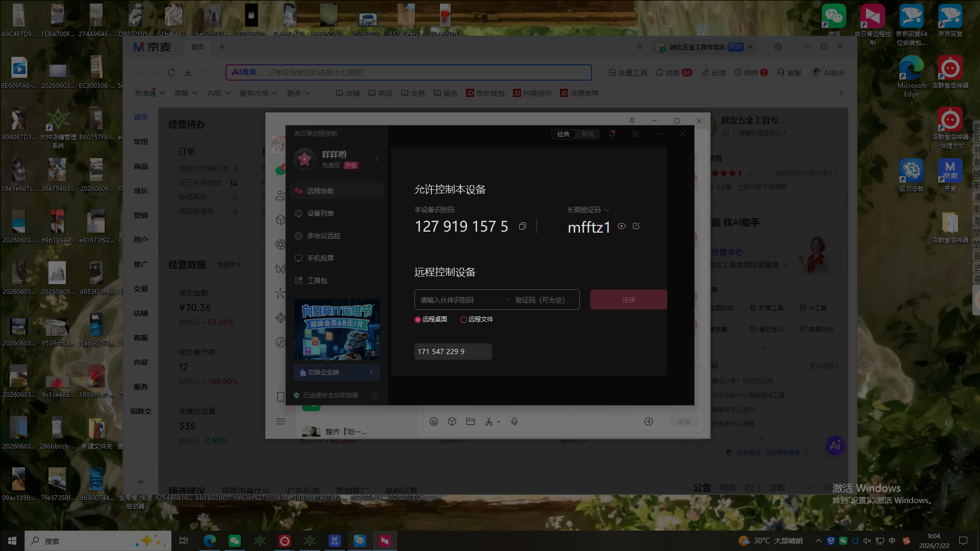Open the folder icon in the chat toolbar
The height and width of the screenshot is (551, 980).
pos(471,421)
